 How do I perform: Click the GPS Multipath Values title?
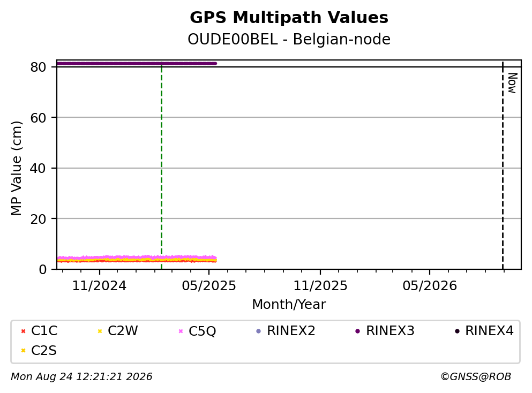pyautogui.click(x=289, y=17)
